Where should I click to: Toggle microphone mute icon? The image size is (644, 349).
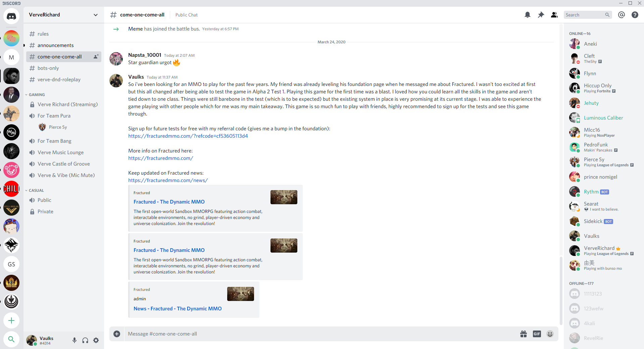[x=75, y=340]
